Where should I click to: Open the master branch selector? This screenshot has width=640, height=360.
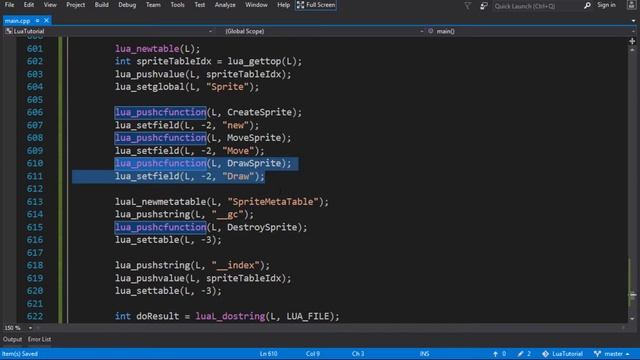(x=611, y=354)
